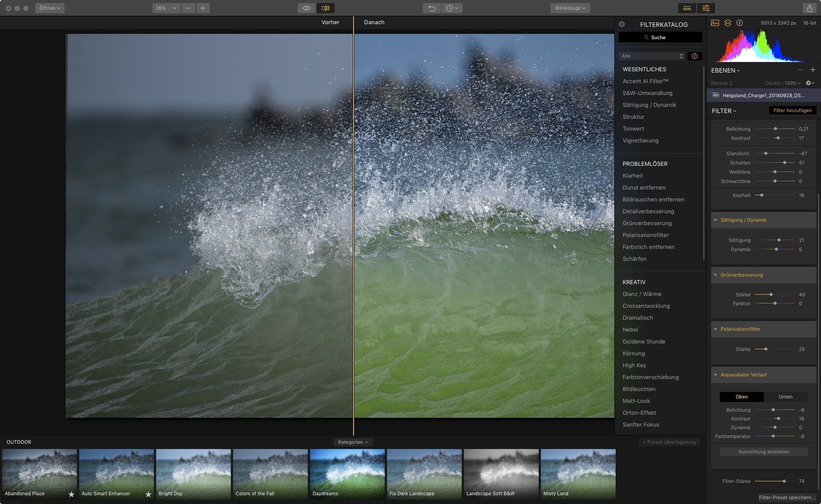Select the Unten gradient tab
Screen dimensions: 821x504
click(785, 397)
